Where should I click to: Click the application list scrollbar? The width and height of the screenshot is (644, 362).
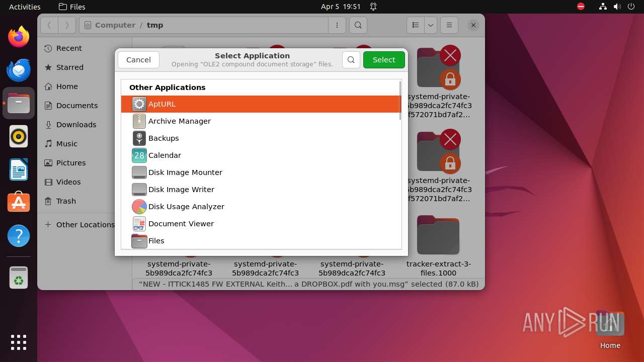point(400,100)
